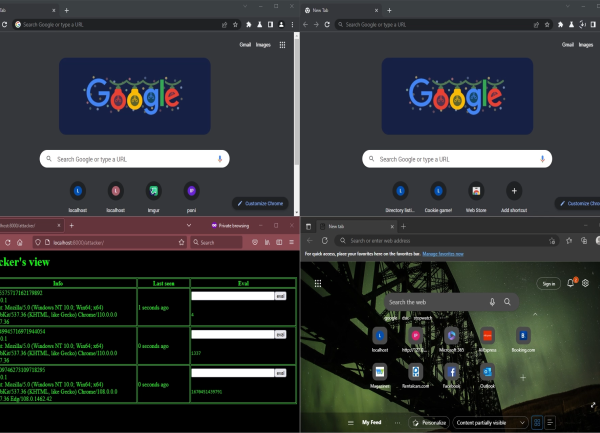Refresh the Edge new tab page
600x433 pixels.
click(325, 241)
